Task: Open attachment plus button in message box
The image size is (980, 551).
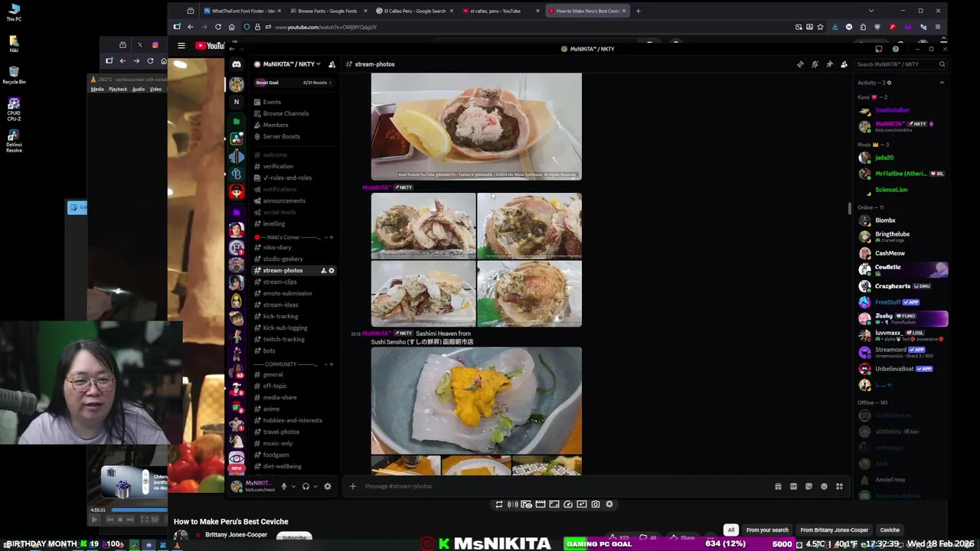Action: pyautogui.click(x=353, y=486)
